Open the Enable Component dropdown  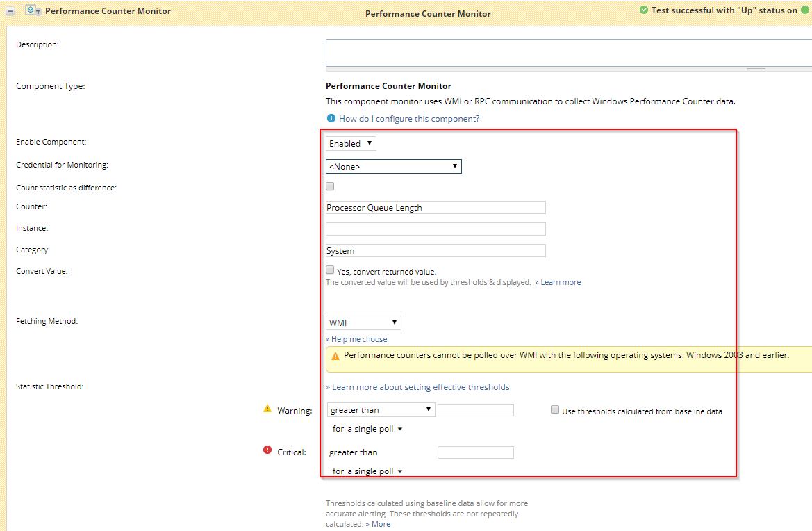pos(351,143)
